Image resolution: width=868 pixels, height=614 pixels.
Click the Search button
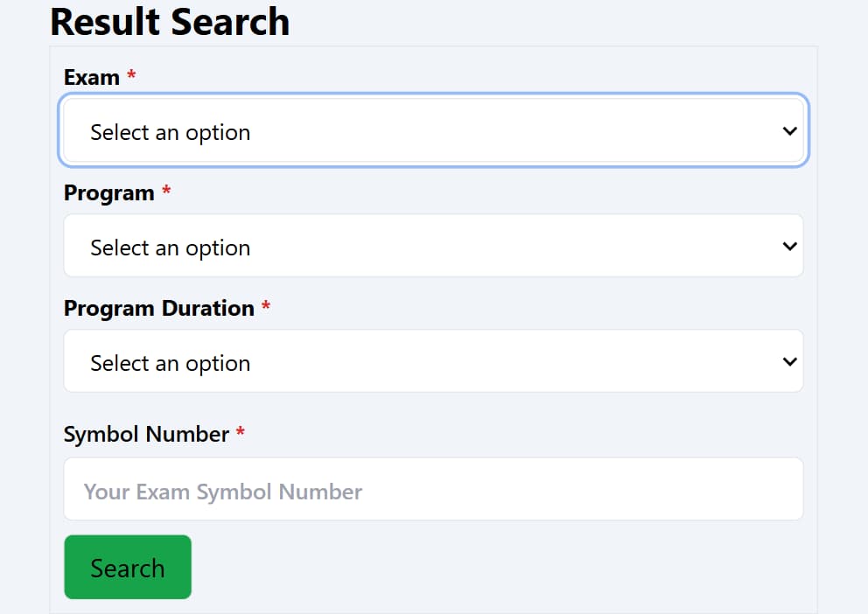pos(127,567)
